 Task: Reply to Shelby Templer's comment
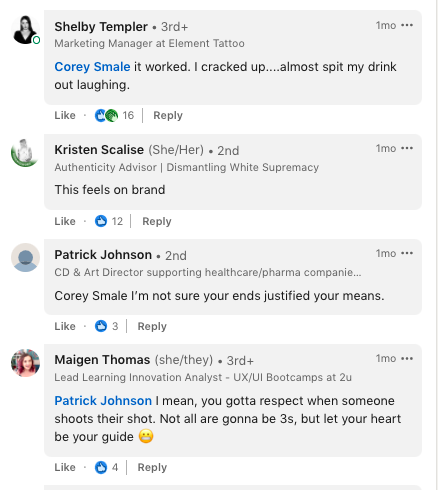pos(168,115)
